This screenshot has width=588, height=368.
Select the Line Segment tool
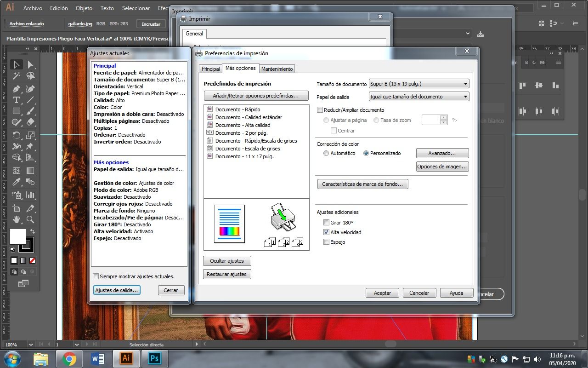pos(30,100)
